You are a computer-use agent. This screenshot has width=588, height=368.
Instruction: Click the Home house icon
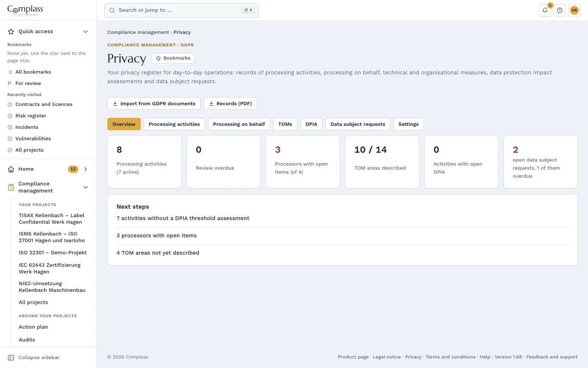click(x=11, y=169)
